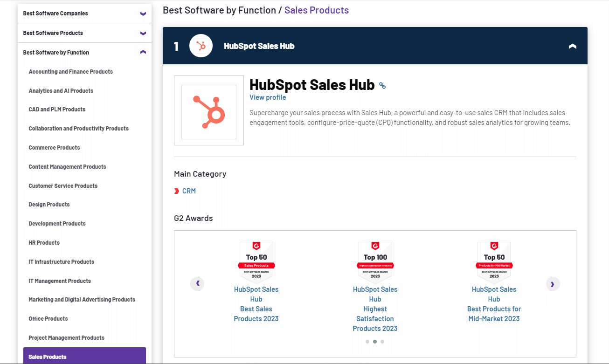This screenshot has width=609, height=364.
Task: Click the red arrow icon beside CRM
Action: (x=177, y=191)
